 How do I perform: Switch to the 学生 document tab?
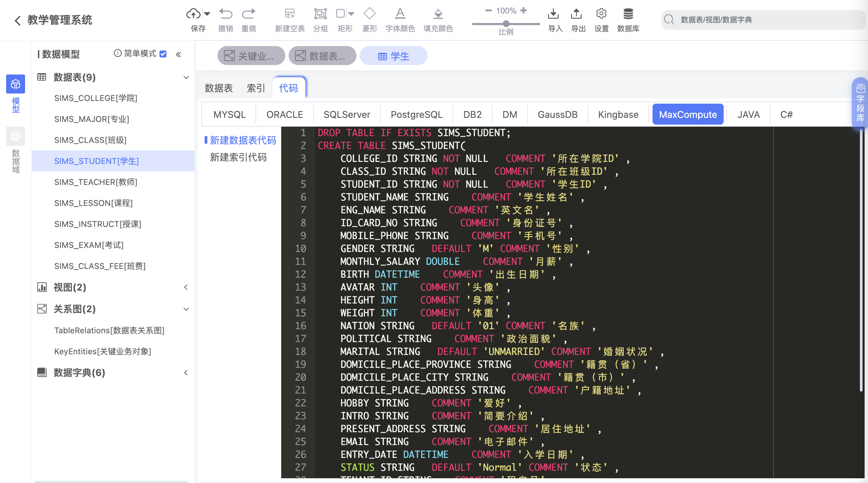click(x=393, y=56)
